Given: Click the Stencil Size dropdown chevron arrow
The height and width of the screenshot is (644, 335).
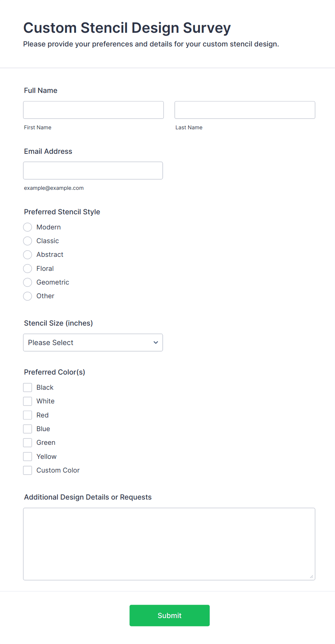Looking at the screenshot, I should pos(156,343).
